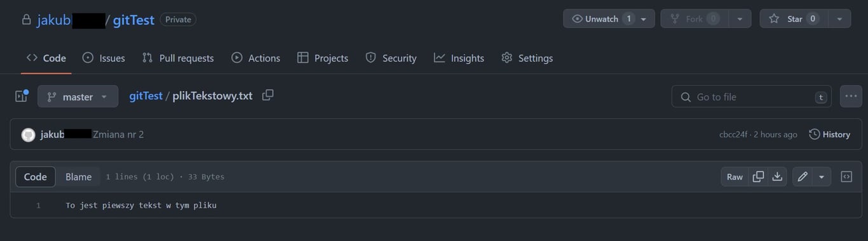Expand the file tree side panel
This screenshot has height=241, width=868.
[22, 97]
